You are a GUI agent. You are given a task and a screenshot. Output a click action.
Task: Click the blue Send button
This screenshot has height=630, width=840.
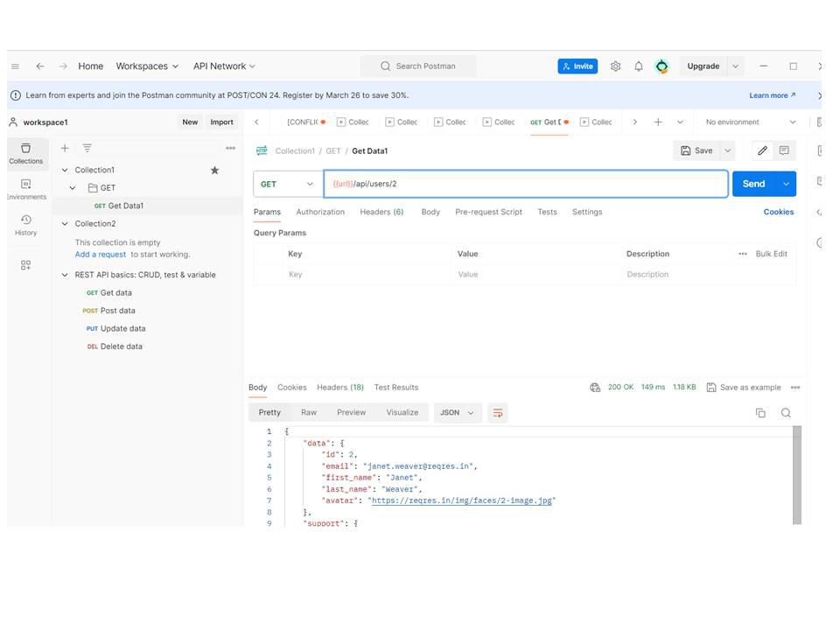pyautogui.click(x=753, y=185)
